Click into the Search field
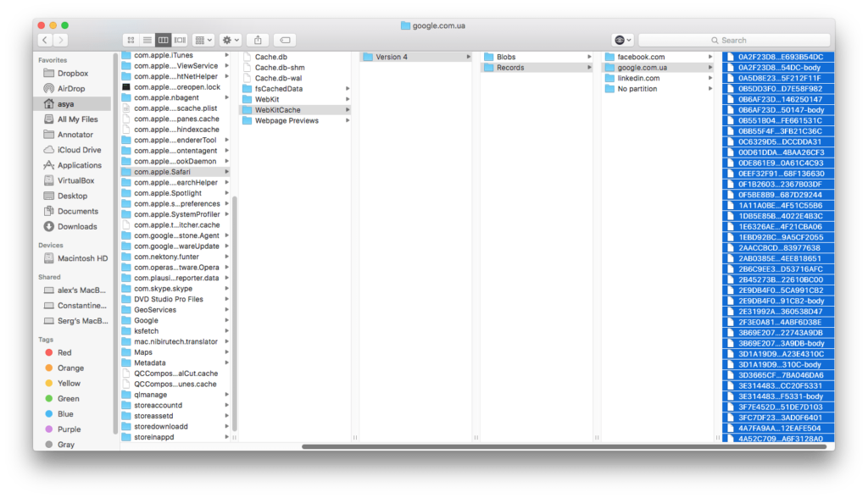The image size is (868, 498). point(734,40)
